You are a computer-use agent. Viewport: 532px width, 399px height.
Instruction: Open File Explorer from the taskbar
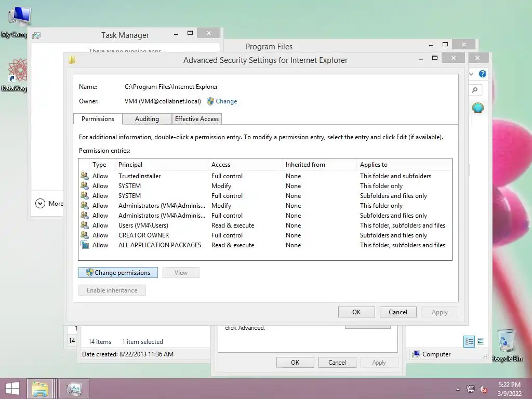tap(40, 389)
